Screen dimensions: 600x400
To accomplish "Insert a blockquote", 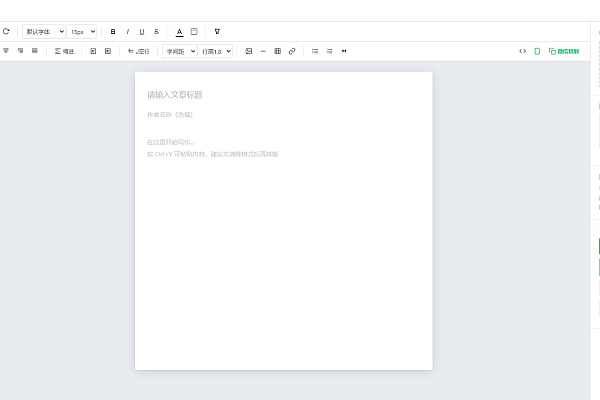I will click(344, 51).
